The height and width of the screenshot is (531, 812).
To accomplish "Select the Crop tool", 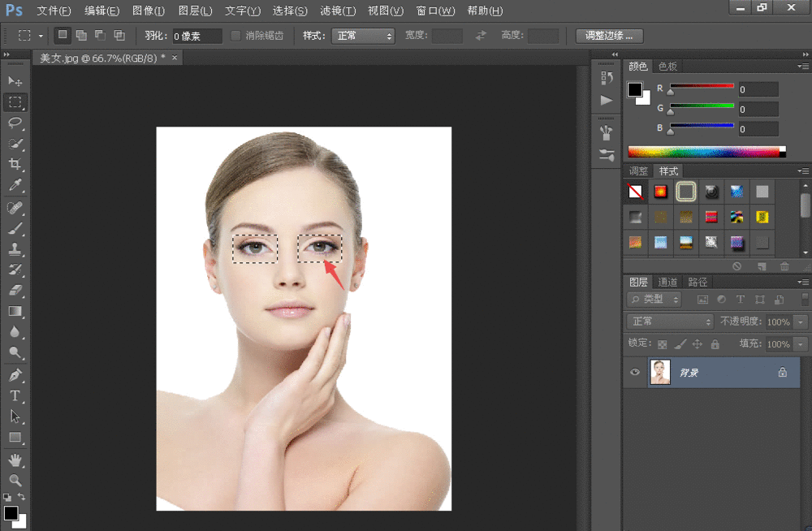I will tap(15, 165).
